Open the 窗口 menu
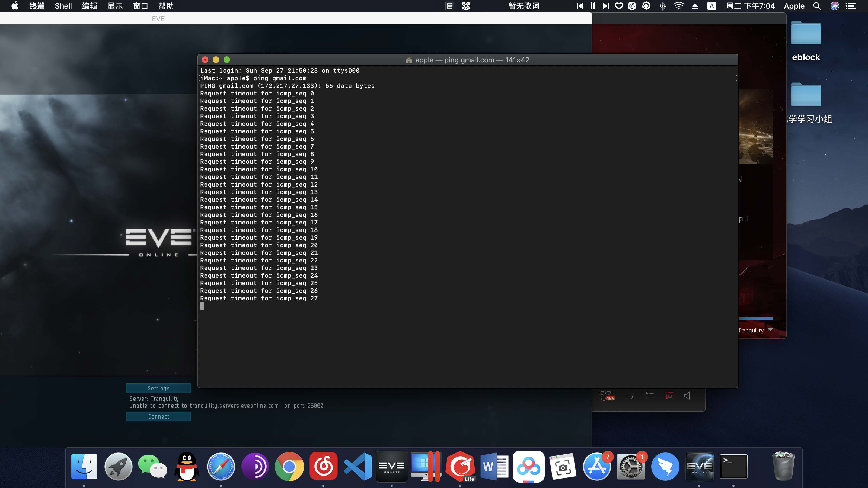 pos(141,6)
